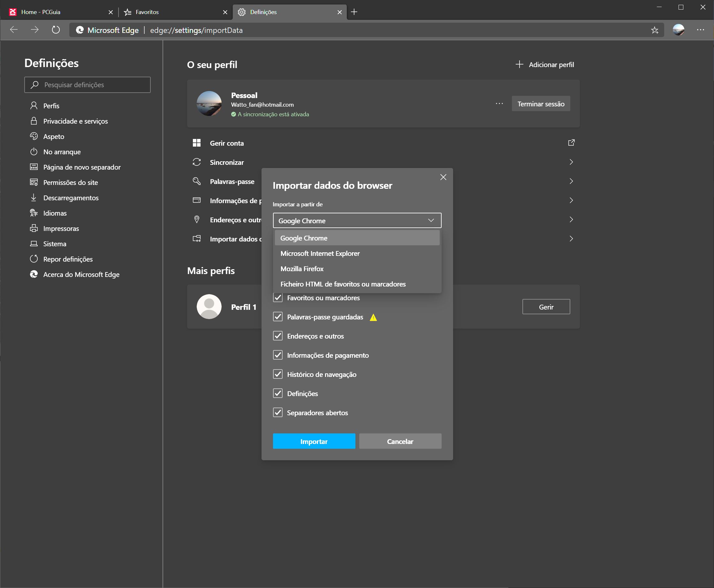Screen dimensions: 714x588
Task: Close the import dialog with X
Action: click(443, 177)
